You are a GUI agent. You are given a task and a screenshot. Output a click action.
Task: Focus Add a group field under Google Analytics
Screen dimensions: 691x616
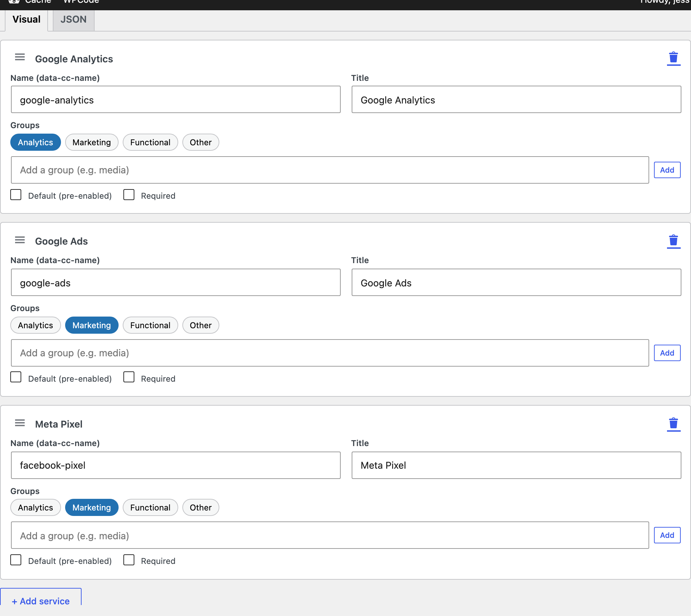[x=330, y=170]
